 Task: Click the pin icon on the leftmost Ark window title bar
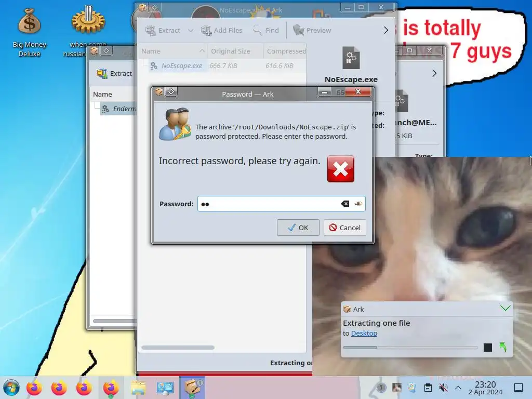(x=106, y=51)
